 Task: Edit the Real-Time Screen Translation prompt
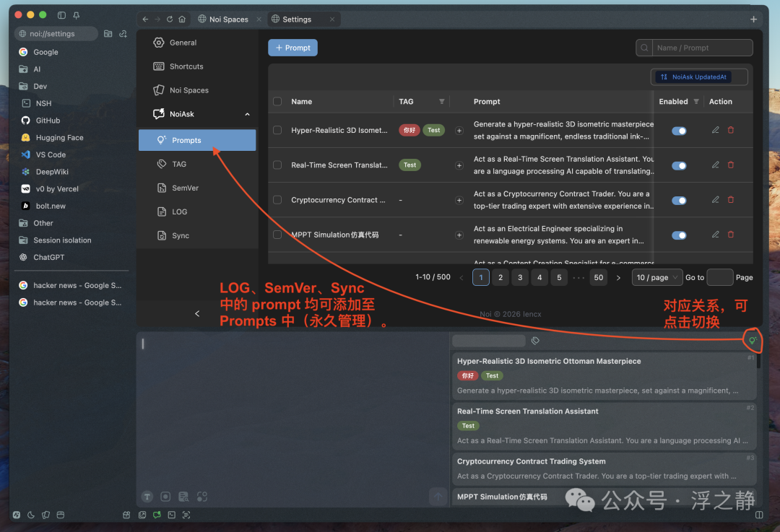[715, 165]
